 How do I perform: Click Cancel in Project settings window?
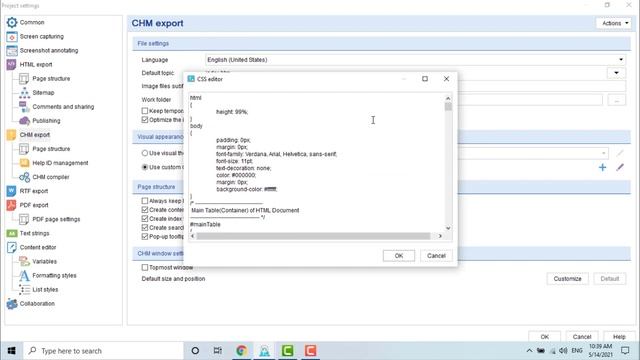582,337
